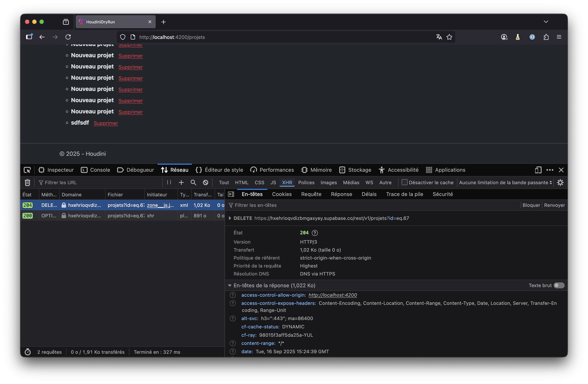Pause network recording
Viewport: 588px width, 384px height.
click(x=169, y=182)
